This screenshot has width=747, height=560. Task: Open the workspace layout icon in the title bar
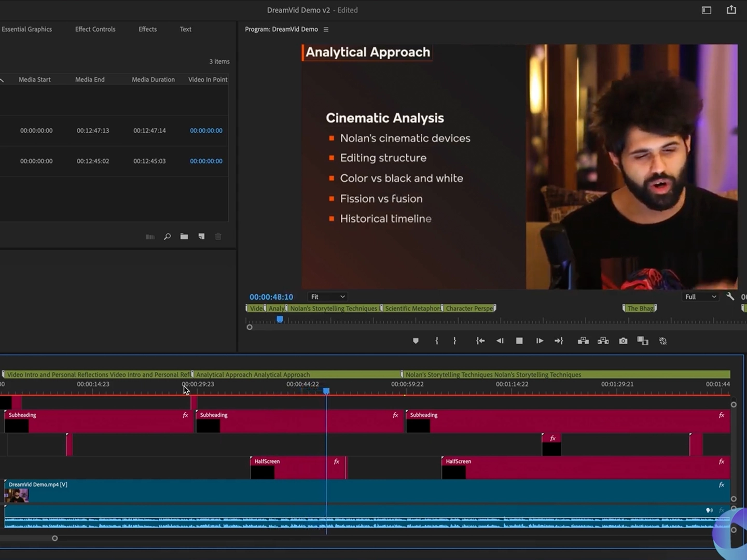pos(707,10)
